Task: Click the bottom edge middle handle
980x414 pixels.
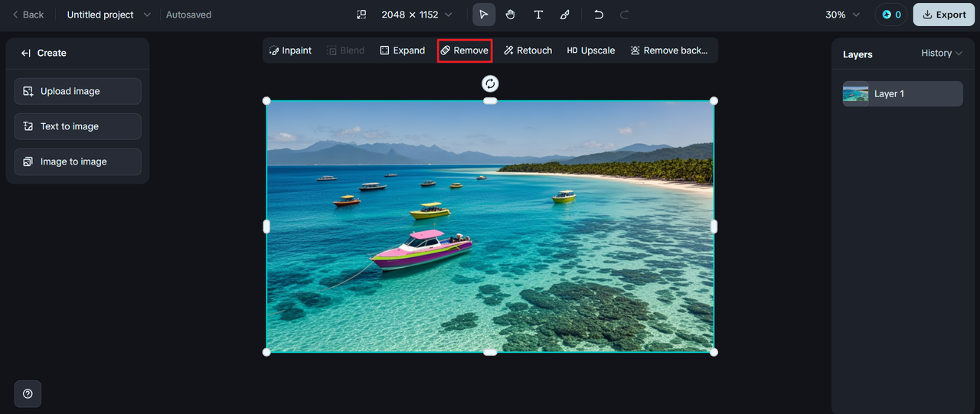Action: 490,352
